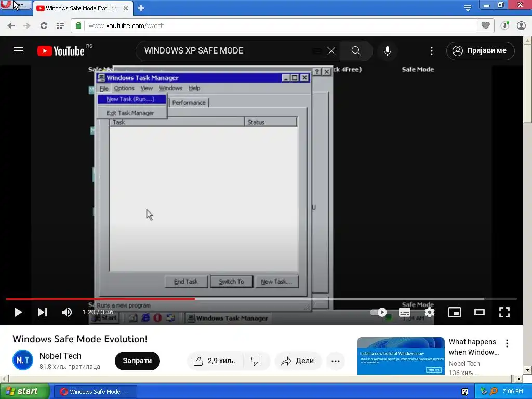Switch to theater mode
This screenshot has width=532, height=399.
(x=480, y=312)
